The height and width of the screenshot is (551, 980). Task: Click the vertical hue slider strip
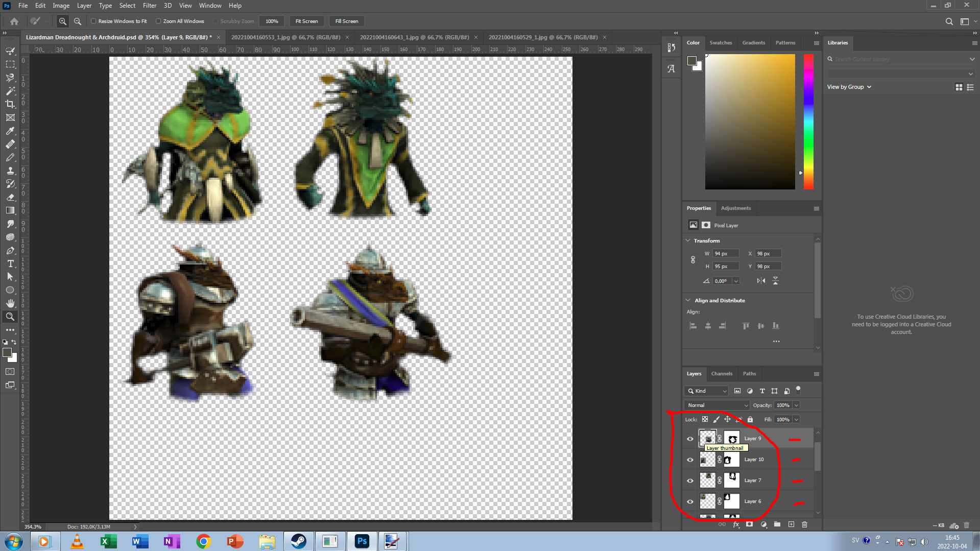pos(808,122)
